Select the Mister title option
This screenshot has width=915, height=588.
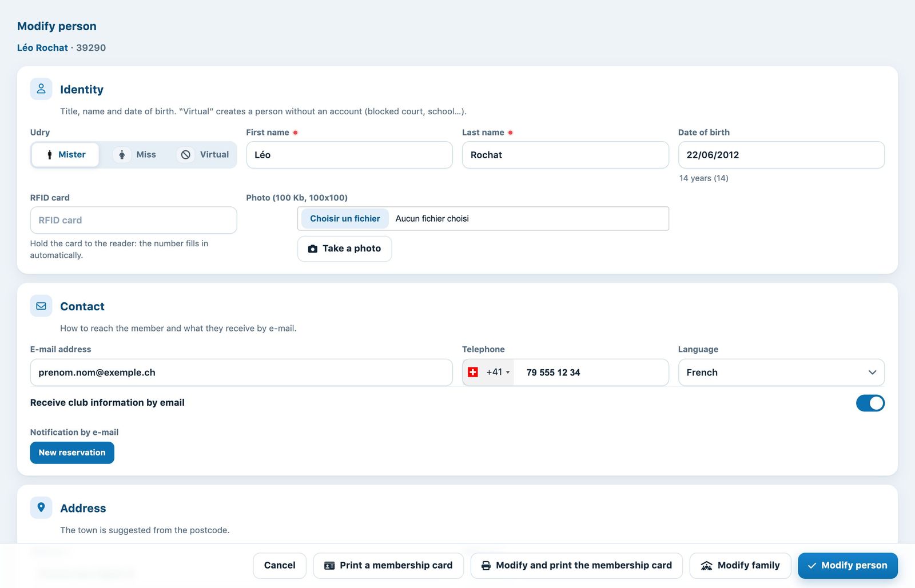tap(65, 155)
